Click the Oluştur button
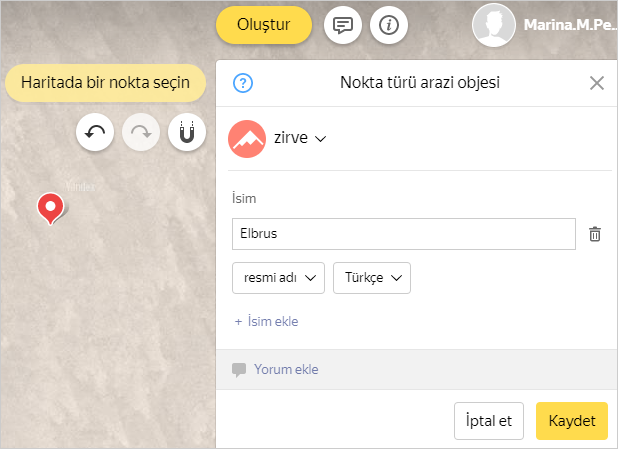Viewport: 618px width, 449px height. coord(264,25)
